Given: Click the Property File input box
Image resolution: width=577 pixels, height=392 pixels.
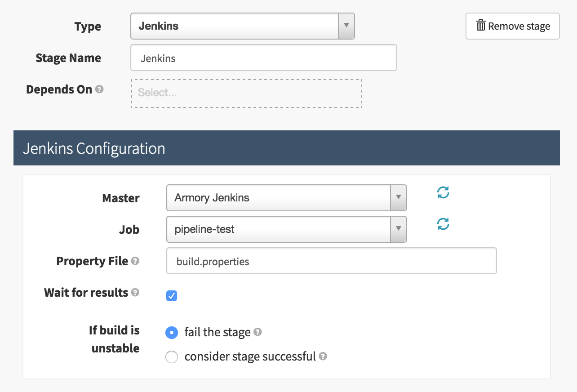Looking at the screenshot, I should coord(331,261).
